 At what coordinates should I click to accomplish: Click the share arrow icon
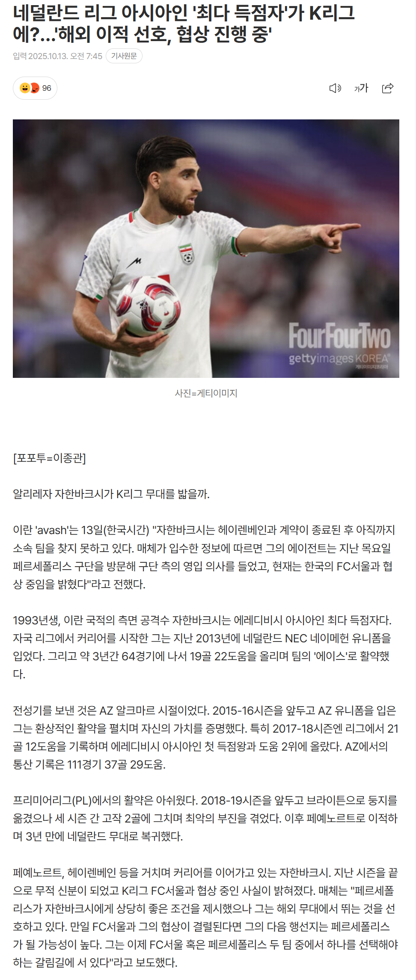click(x=388, y=88)
